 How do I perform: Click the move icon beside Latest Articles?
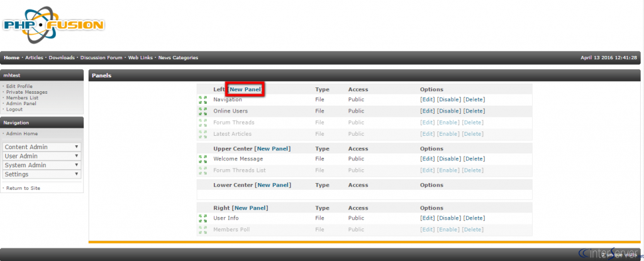point(203,134)
